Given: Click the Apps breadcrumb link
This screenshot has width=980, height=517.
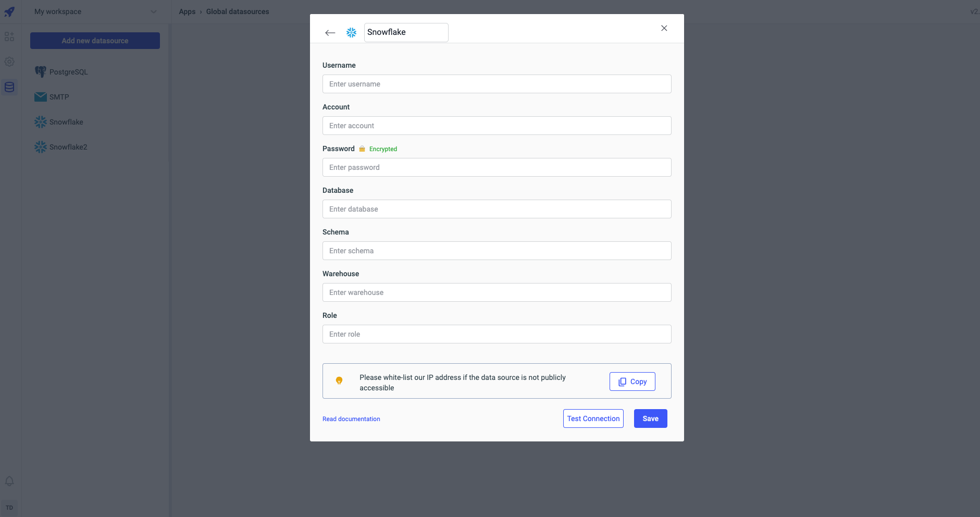Looking at the screenshot, I should coord(187,11).
